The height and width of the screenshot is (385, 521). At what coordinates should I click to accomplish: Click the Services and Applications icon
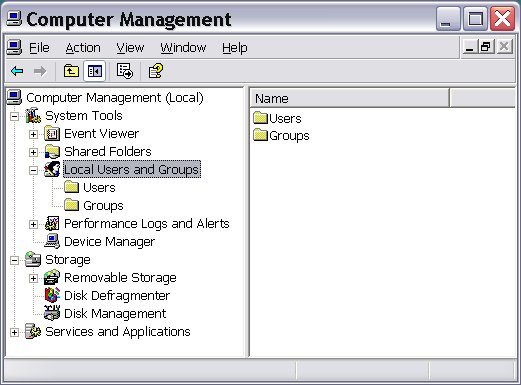click(33, 331)
